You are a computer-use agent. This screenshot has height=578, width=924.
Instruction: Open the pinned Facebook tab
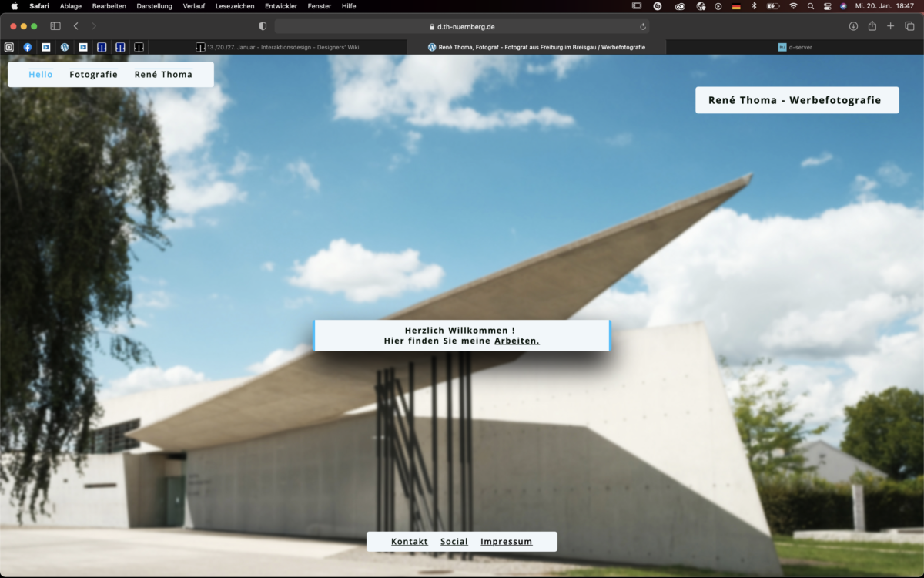click(x=28, y=47)
